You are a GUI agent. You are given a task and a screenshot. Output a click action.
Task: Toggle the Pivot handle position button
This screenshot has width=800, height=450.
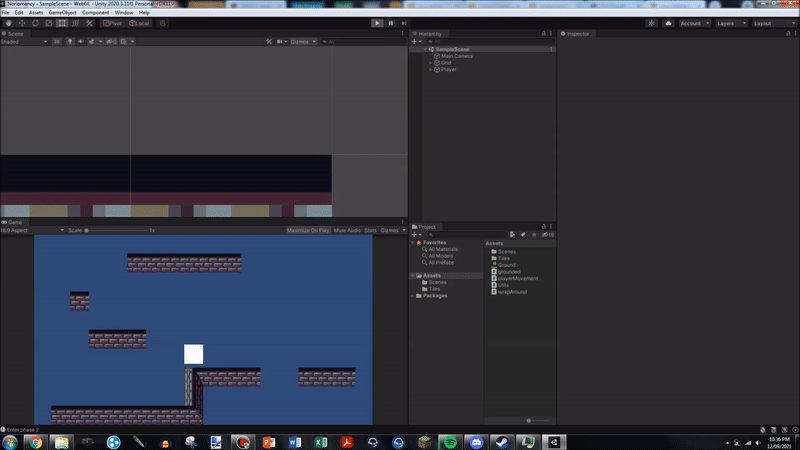tap(112, 23)
